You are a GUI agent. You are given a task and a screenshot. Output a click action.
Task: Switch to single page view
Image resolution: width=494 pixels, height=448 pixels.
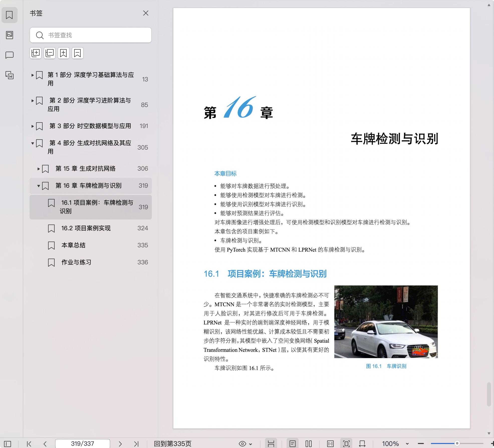coord(293,444)
